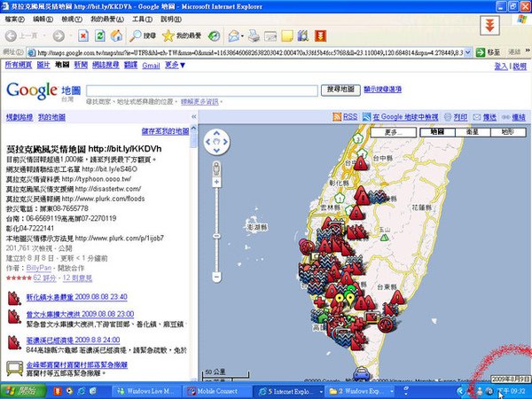
Task: Switch to Windows Live Messenger taskbar button
Action: pos(146,391)
